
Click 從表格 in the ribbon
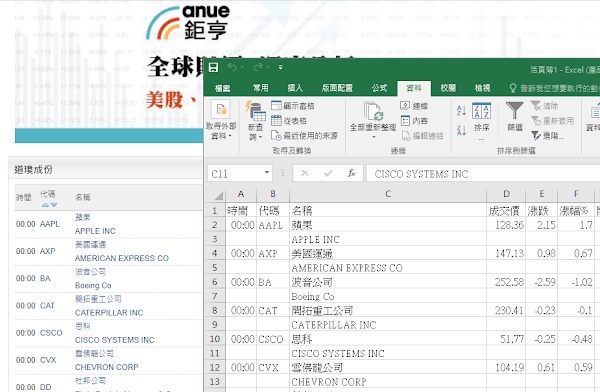click(289, 121)
